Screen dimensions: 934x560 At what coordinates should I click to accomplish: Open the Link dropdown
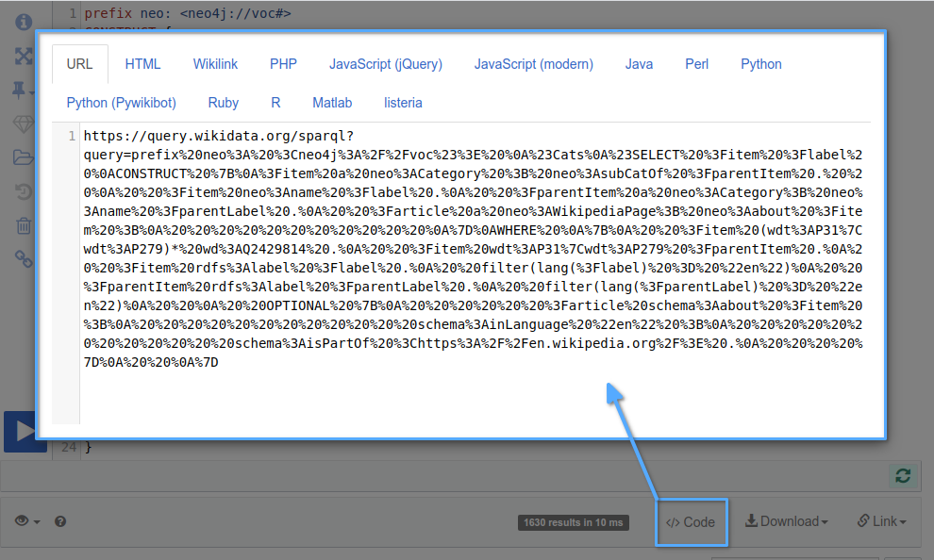tap(881, 521)
